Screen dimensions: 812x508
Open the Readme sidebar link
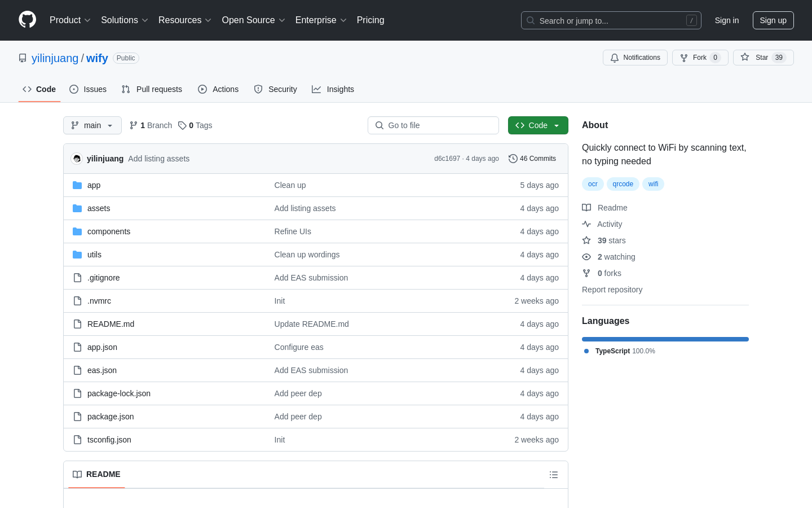point(604,208)
